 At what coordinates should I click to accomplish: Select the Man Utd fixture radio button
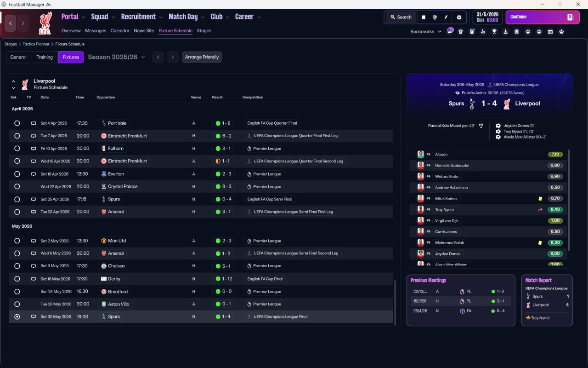point(17,241)
